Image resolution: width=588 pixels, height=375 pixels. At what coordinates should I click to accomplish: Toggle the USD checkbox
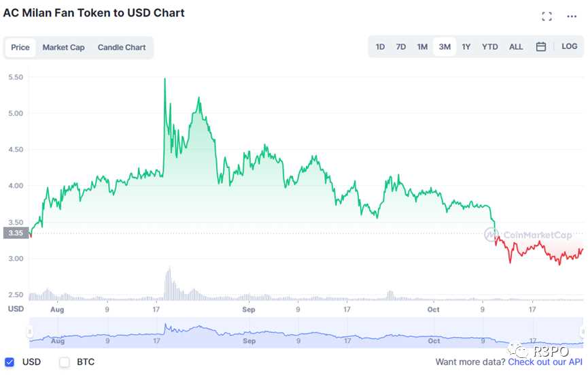click(x=10, y=362)
